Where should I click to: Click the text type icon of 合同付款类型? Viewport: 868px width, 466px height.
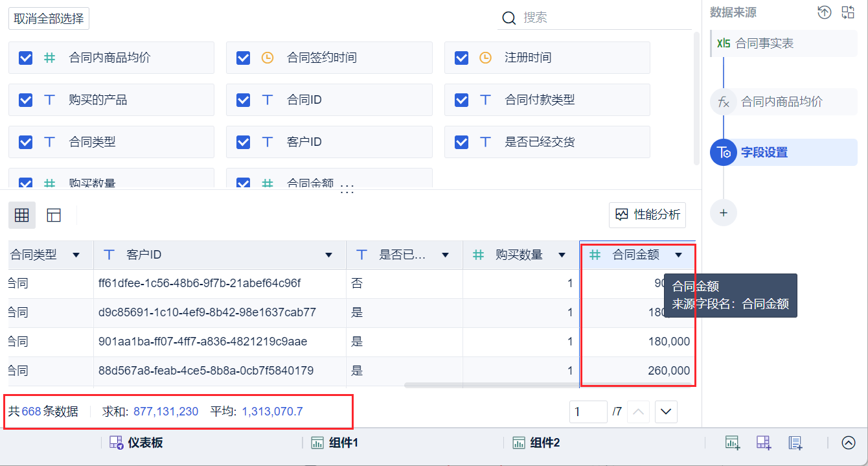click(485, 100)
